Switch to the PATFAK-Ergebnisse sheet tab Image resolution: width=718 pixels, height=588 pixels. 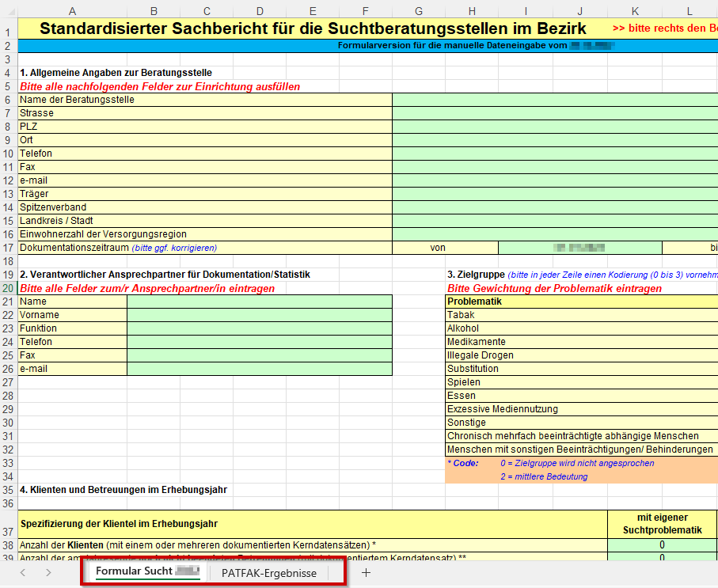[268, 573]
